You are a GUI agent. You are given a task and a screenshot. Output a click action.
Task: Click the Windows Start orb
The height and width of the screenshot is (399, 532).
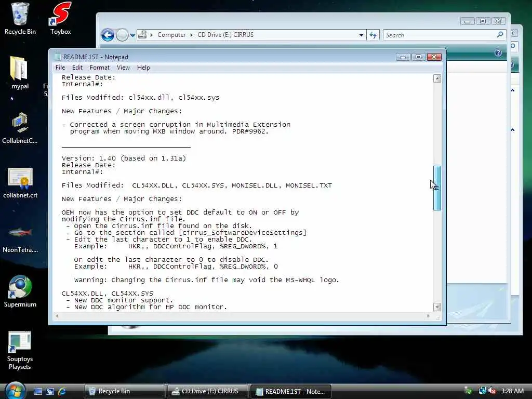coord(15,391)
